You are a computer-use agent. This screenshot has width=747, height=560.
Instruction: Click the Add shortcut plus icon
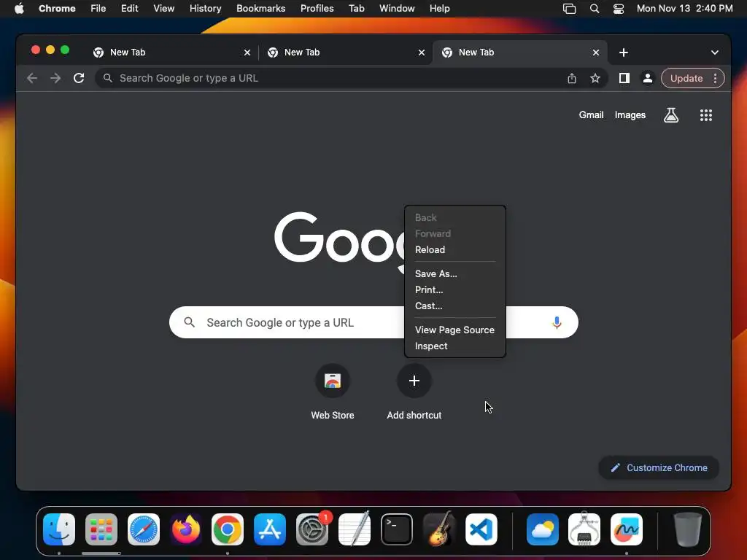point(414,381)
